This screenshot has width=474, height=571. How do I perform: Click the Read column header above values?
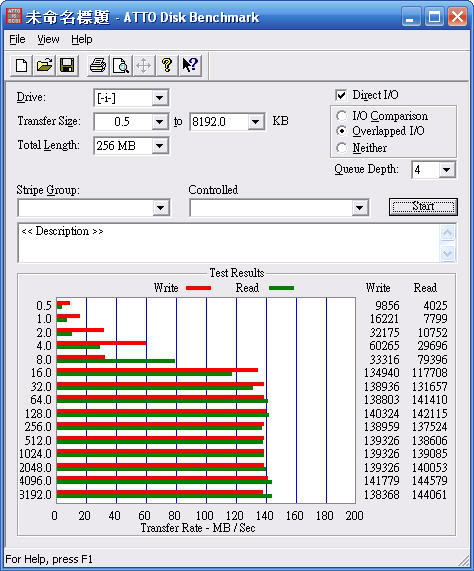tap(425, 288)
